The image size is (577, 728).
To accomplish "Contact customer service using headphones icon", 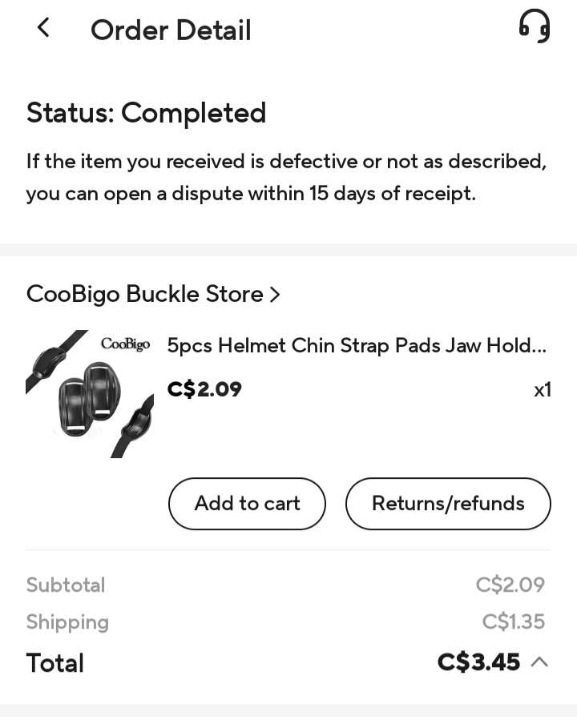I will (534, 26).
